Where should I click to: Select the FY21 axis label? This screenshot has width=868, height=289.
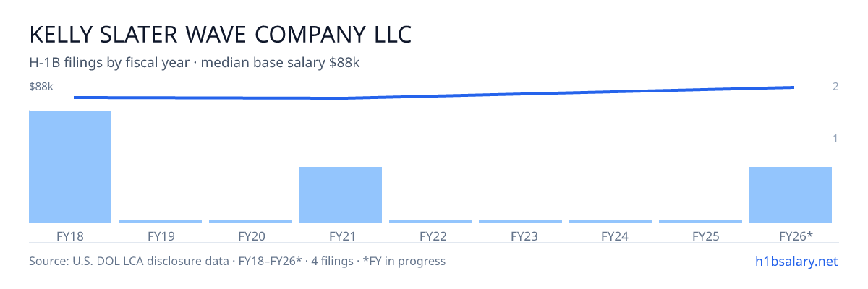340,236
